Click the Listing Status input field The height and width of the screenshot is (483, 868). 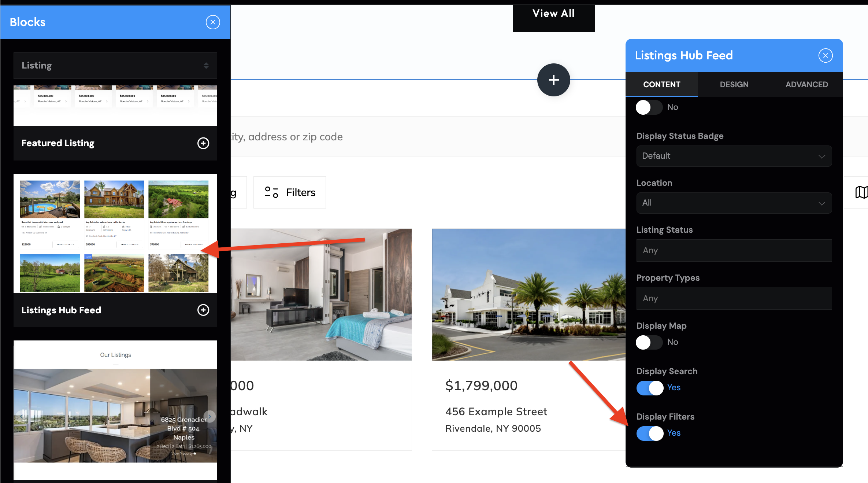point(734,251)
